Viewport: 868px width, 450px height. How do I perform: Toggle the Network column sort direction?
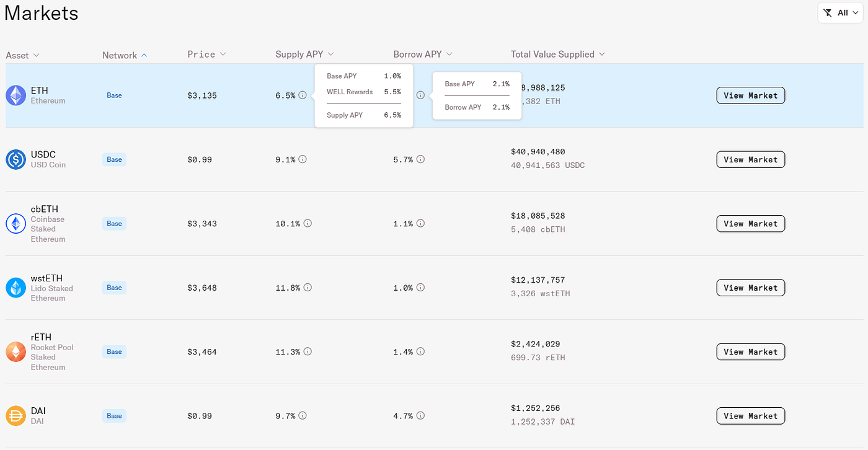pos(143,55)
